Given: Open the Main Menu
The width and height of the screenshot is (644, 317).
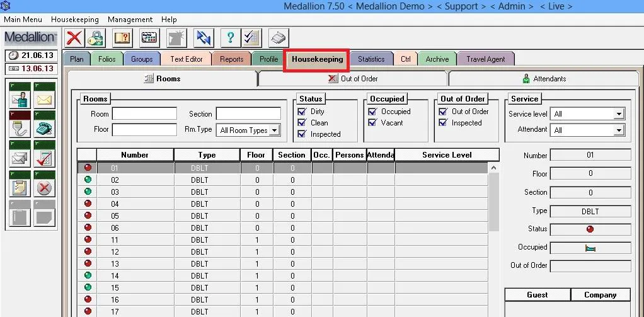Looking at the screenshot, I should [23, 20].
